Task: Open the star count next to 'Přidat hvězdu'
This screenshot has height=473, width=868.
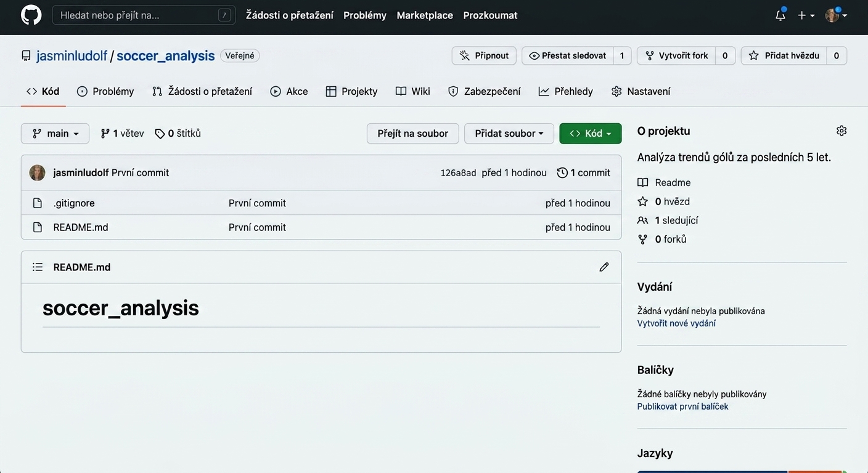Action: coord(837,55)
